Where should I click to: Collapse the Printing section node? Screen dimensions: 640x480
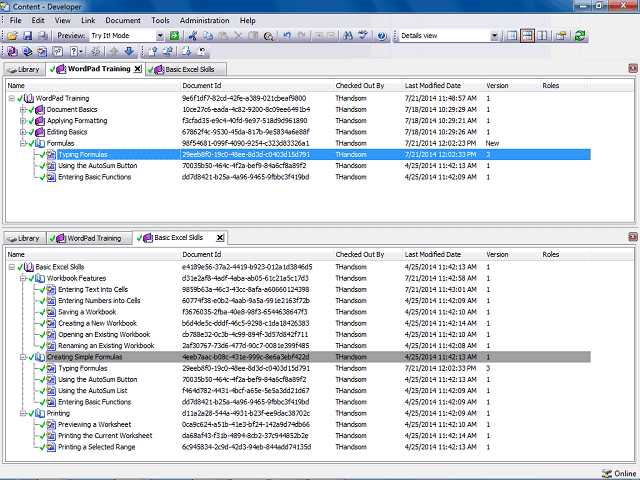pos(23,413)
